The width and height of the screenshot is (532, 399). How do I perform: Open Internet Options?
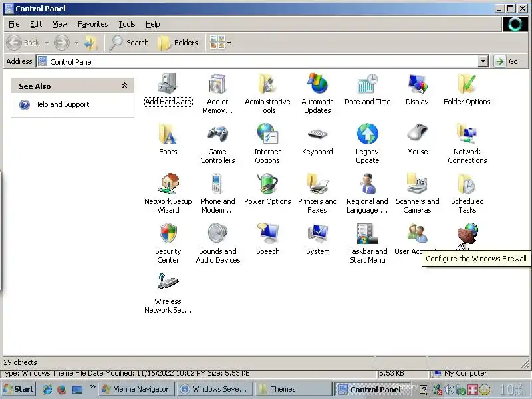click(267, 143)
